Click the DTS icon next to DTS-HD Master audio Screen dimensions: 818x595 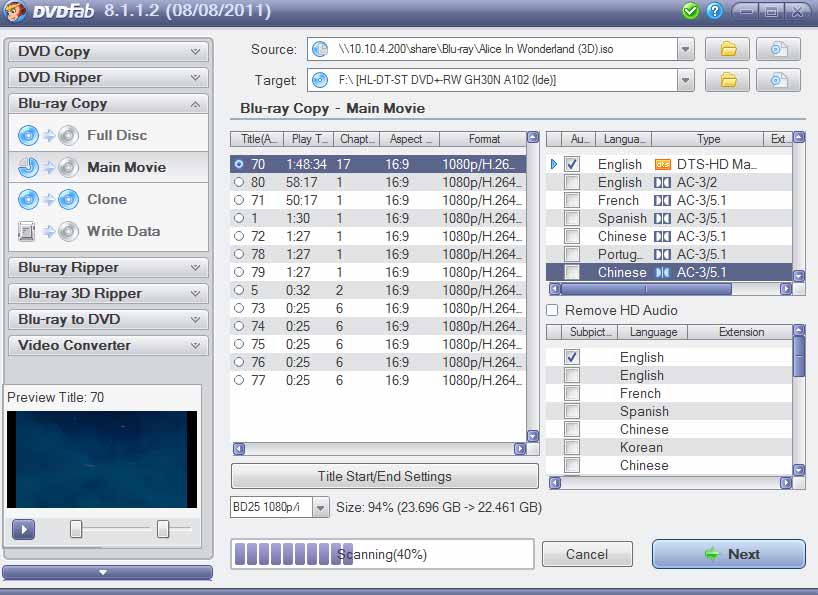(x=663, y=165)
